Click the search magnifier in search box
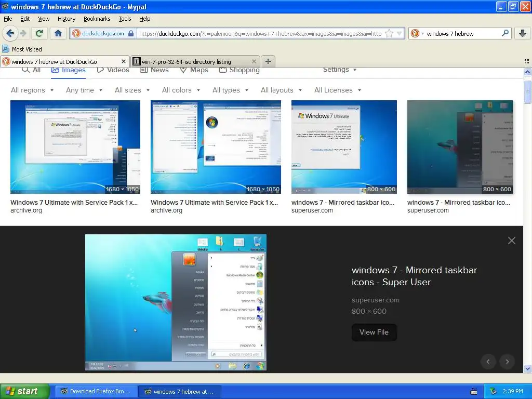532x399 pixels. pyautogui.click(x=505, y=33)
